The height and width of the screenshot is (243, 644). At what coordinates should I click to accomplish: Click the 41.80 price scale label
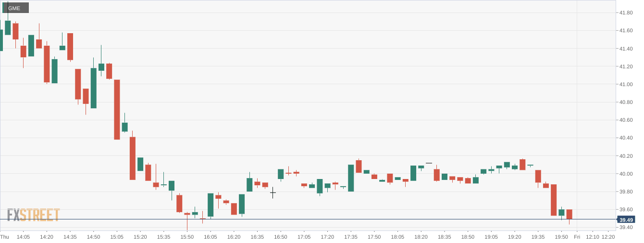626,13
